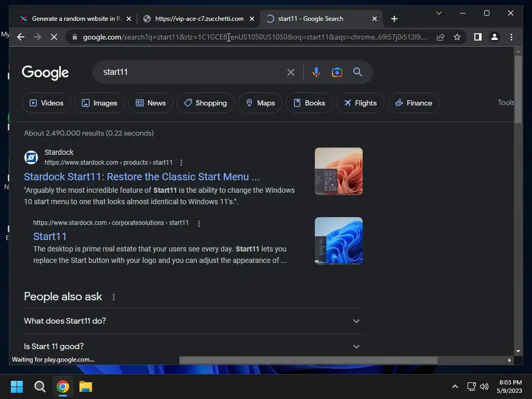Click the address bar URL
Image resolution: width=532 pixels, height=399 pixels.
coord(255,37)
